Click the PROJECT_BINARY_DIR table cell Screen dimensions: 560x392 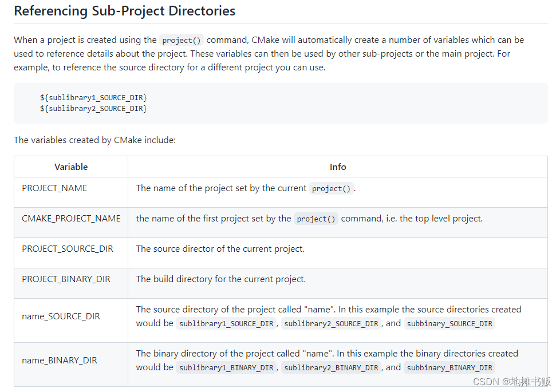pos(66,279)
